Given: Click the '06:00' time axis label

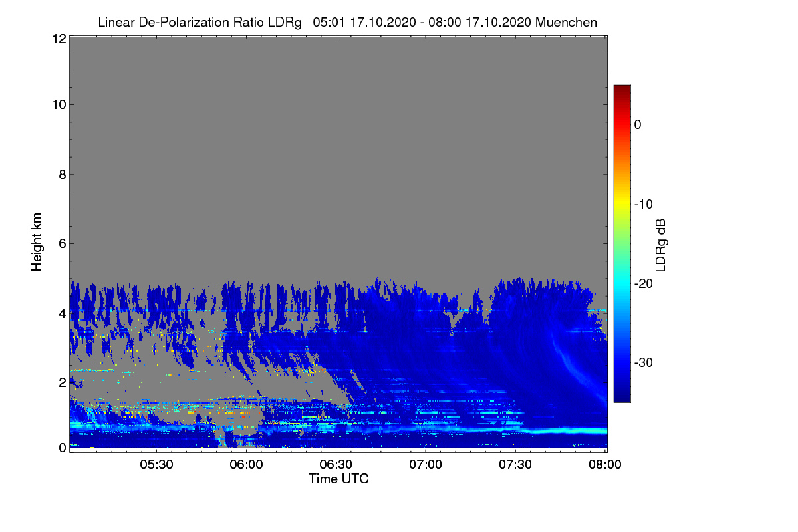Looking at the screenshot, I should coord(246,465).
